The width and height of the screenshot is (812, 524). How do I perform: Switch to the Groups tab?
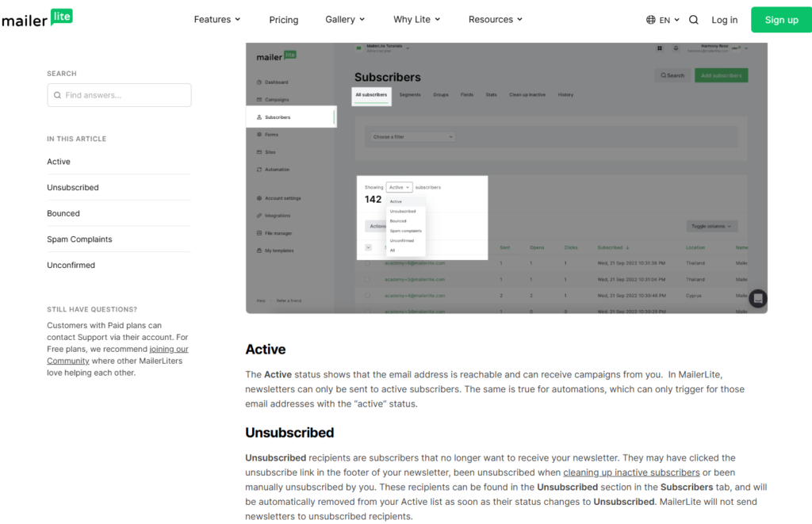tap(441, 95)
